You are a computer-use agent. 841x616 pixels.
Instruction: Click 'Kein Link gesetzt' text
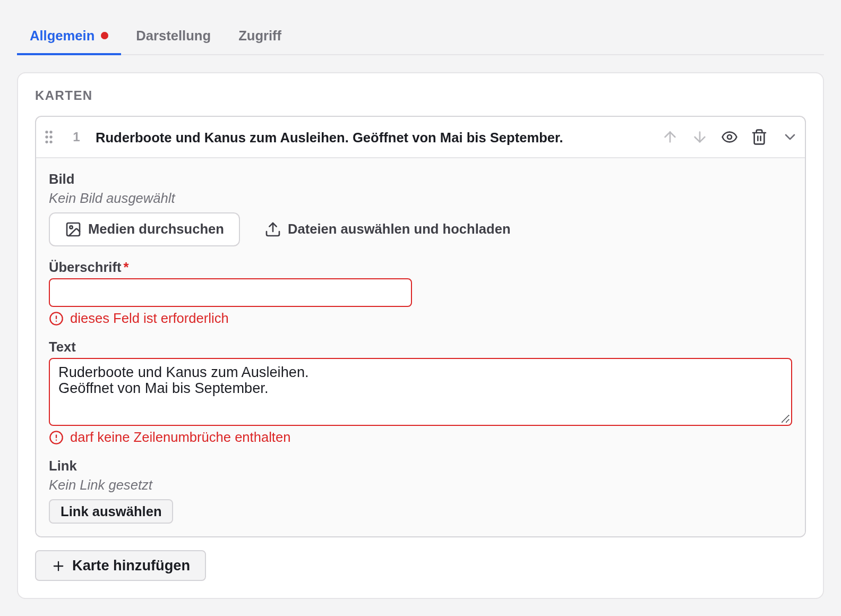tap(100, 485)
